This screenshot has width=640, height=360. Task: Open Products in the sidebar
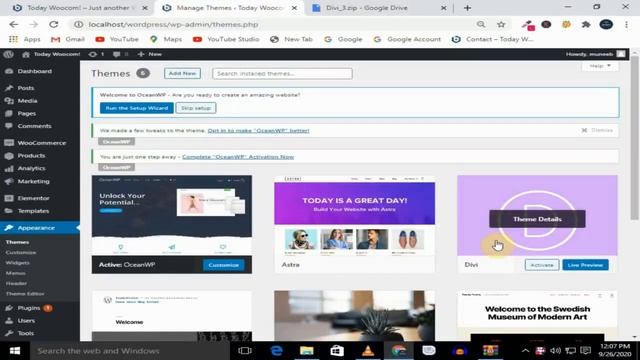point(31,156)
